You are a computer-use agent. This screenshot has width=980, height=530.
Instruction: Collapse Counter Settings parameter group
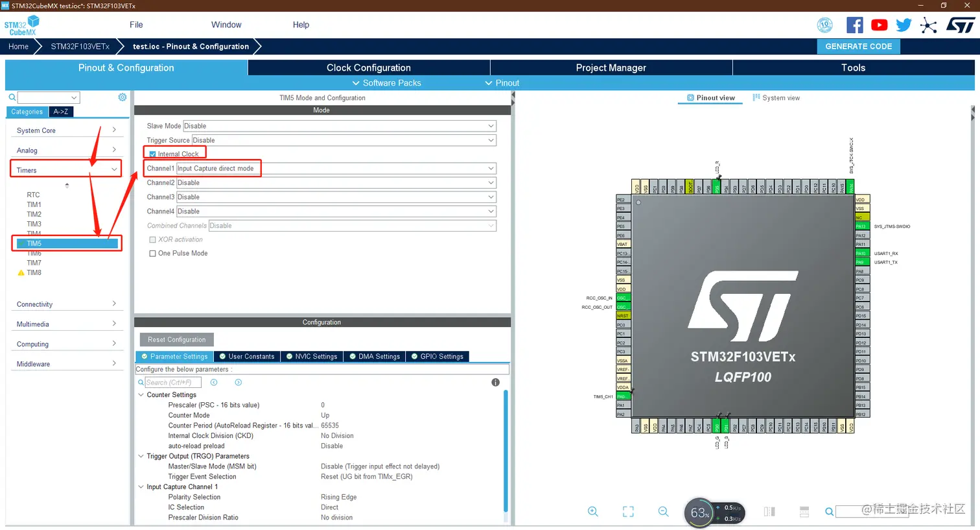(141, 394)
